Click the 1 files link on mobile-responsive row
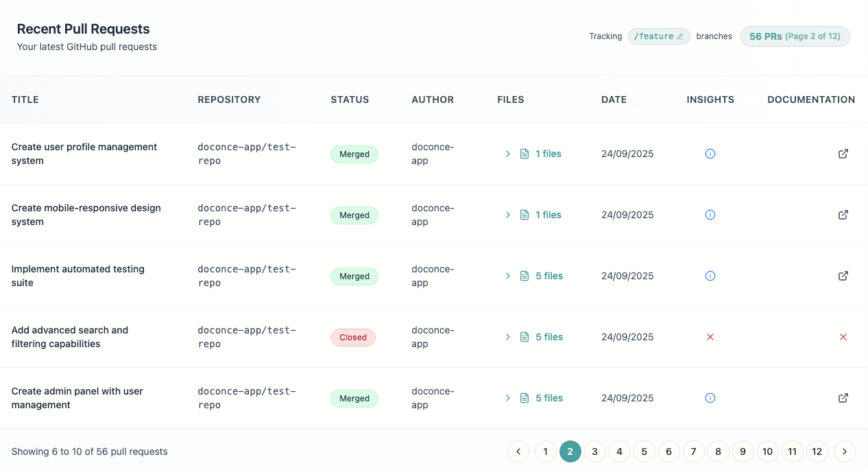Screen dimensions: 868x470 [x=547, y=215]
